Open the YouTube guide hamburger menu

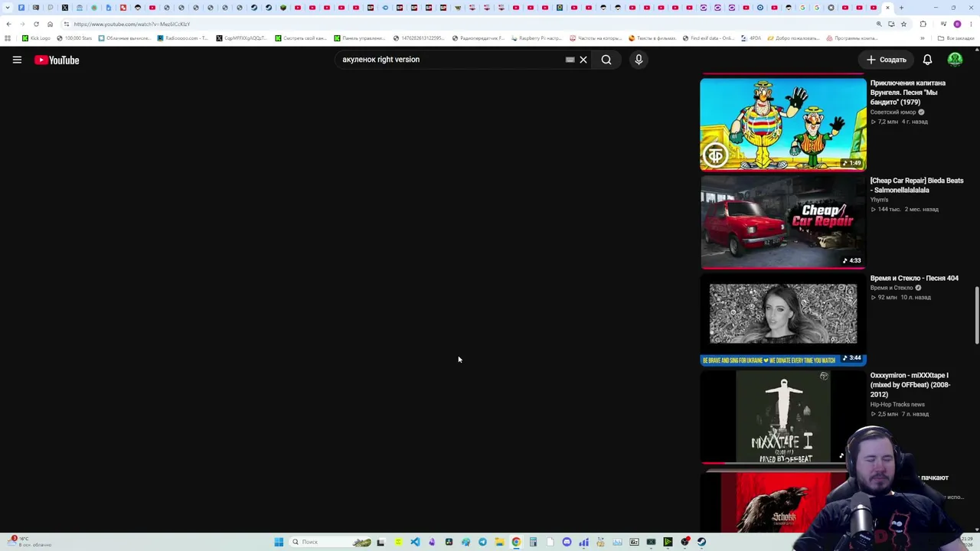pyautogui.click(x=17, y=60)
